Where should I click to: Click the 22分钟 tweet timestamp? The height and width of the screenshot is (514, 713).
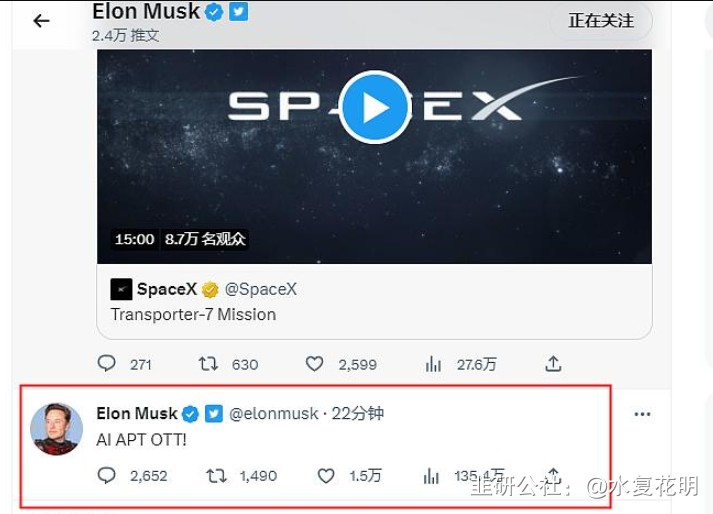tap(357, 413)
